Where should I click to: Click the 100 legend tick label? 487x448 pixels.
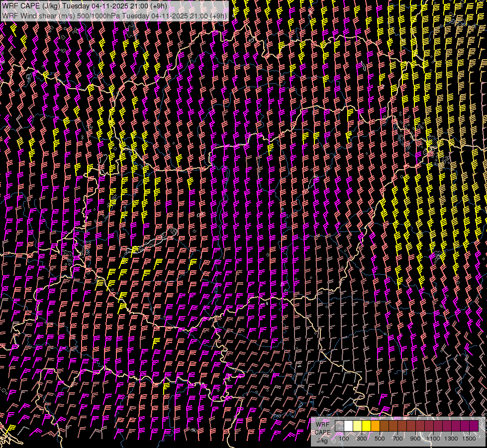tap(344, 439)
